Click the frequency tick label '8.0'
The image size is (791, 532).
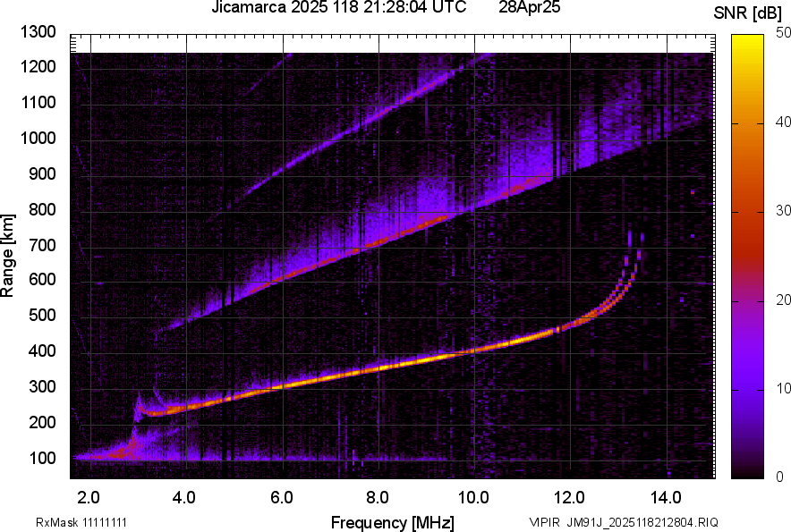(x=378, y=498)
